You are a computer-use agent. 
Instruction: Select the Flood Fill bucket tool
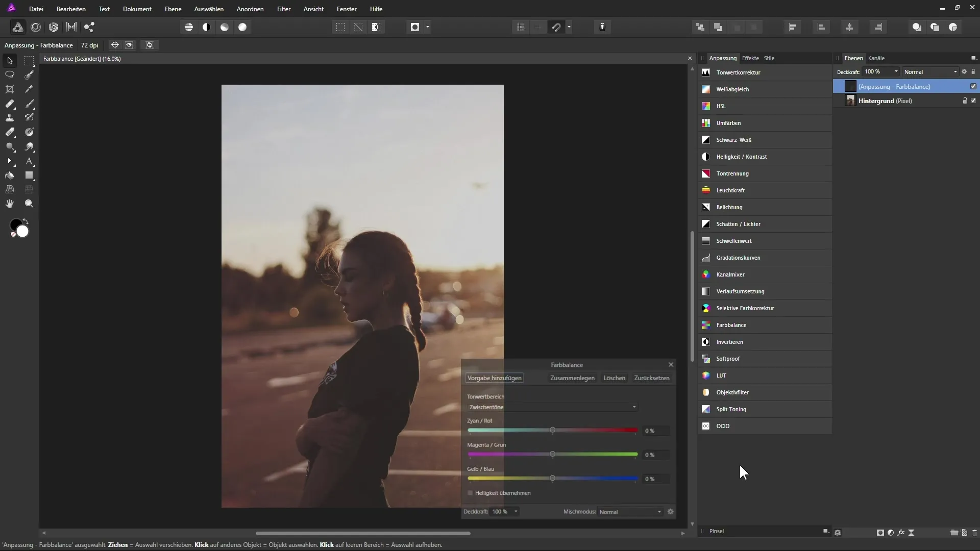click(x=10, y=176)
